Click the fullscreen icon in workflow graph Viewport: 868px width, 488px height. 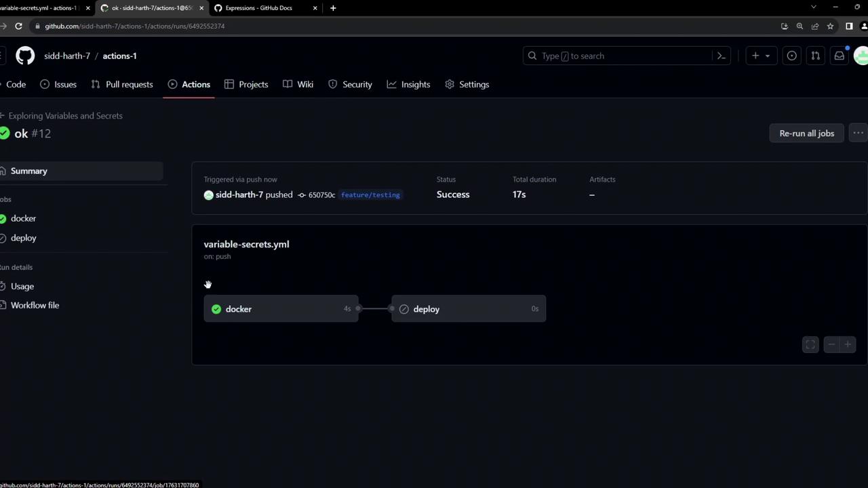(x=810, y=345)
